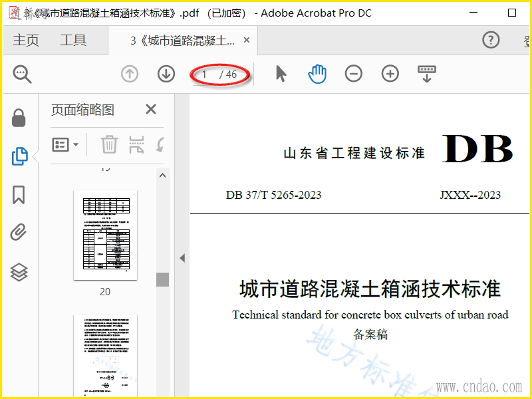Click the total page count / 46
The image size is (532, 399).
tap(228, 74)
